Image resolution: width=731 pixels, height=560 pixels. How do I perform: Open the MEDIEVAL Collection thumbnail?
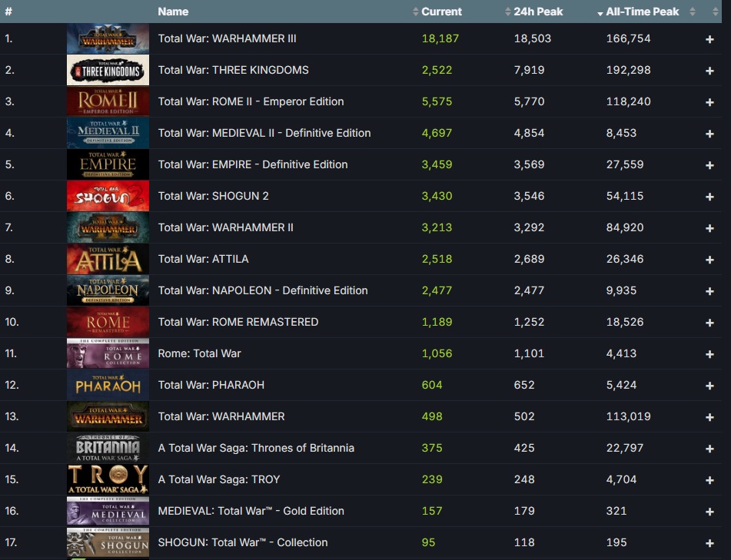point(108,511)
